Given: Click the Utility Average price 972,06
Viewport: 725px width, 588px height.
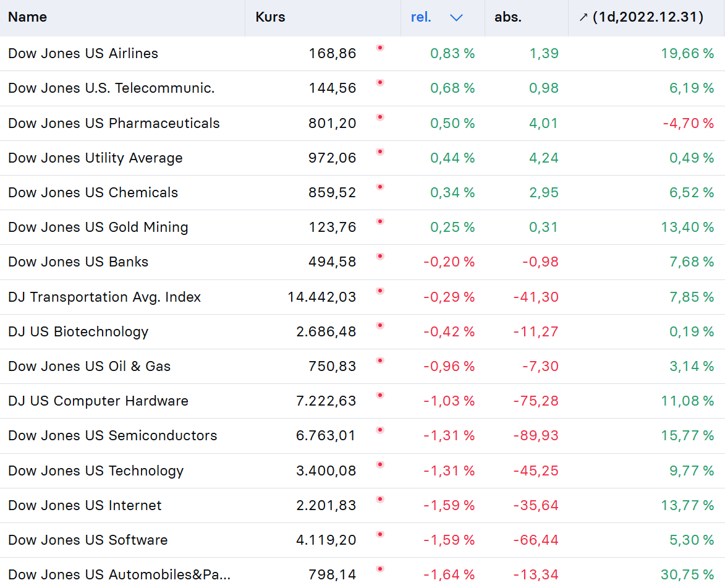Looking at the screenshot, I should tap(333, 158).
